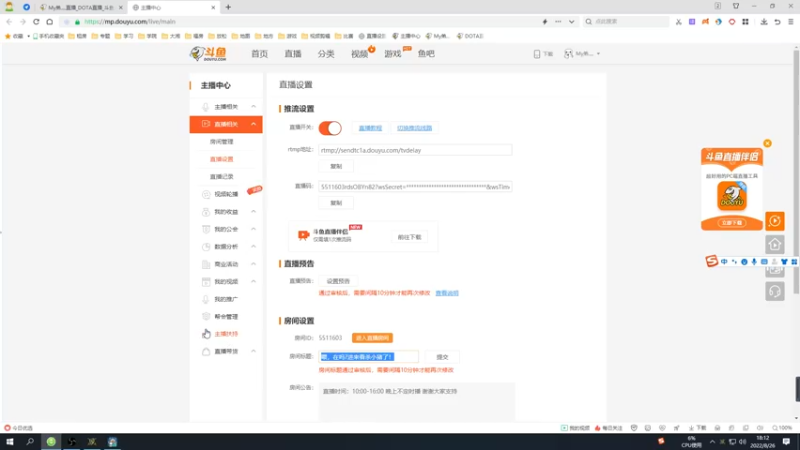Click the browser download icon in toolbar
The width and height of the screenshot is (800, 450).
[x=764, y=21]
